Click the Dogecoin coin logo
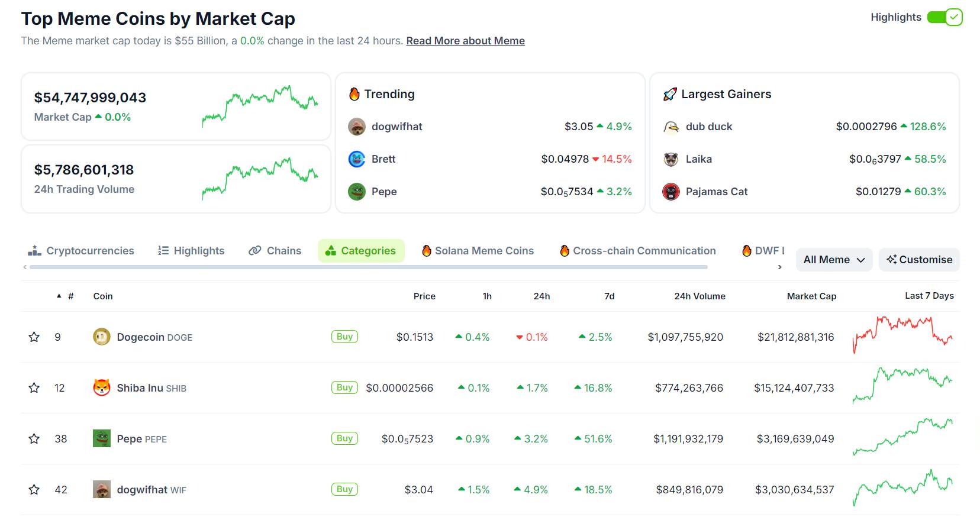 pyautogui.click(x=102, y=337)
